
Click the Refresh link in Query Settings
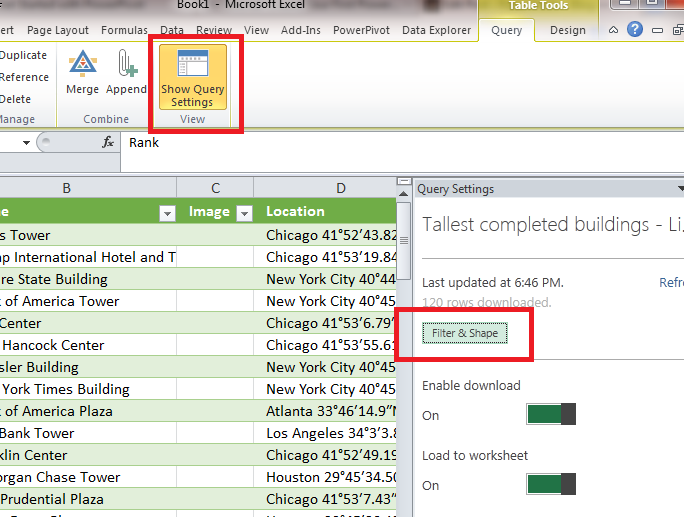click(671, 282)
